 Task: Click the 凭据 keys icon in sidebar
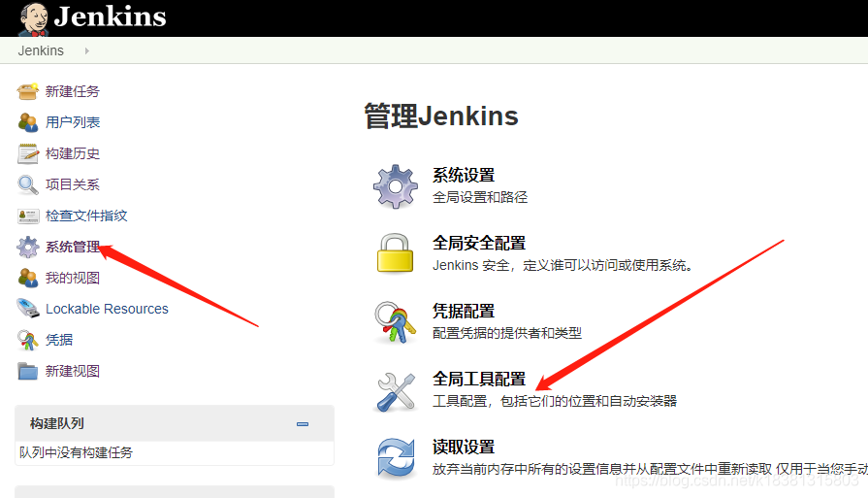point(28,340)
